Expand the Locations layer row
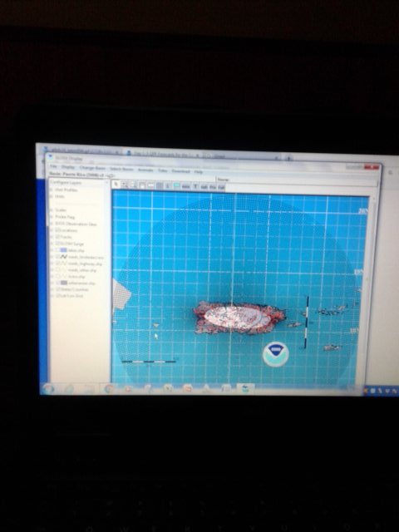The height and width of the screenshot is (532, 399). point(52,230)
